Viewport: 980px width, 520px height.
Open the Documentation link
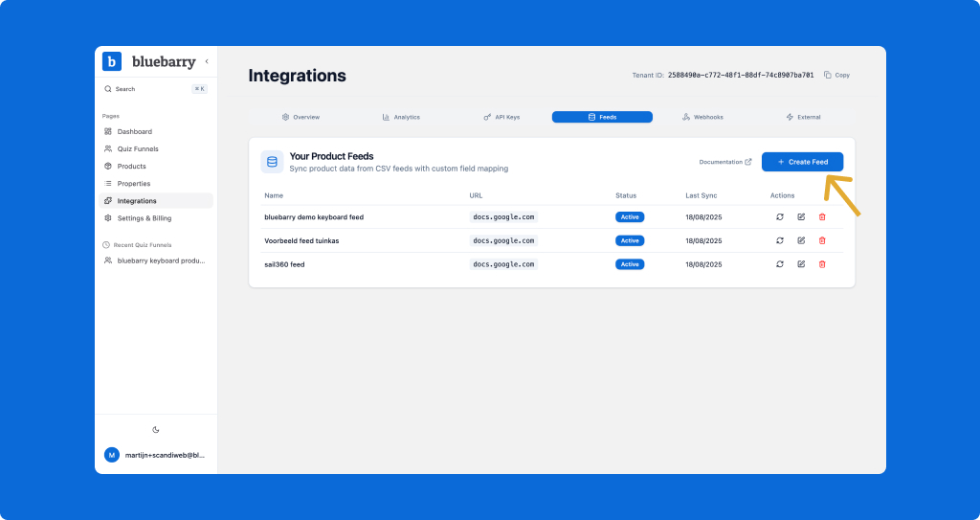pos(725,162)
